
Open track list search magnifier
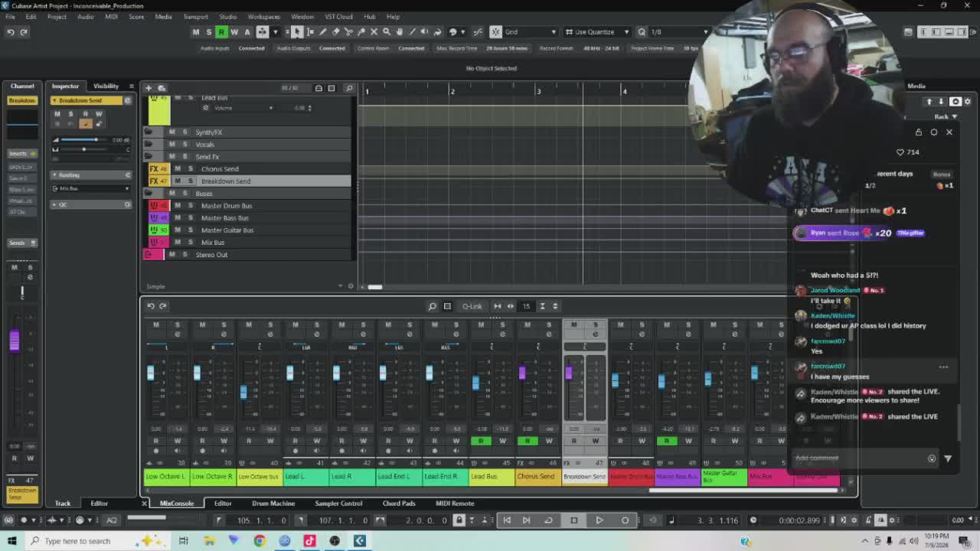coord(349,88)
